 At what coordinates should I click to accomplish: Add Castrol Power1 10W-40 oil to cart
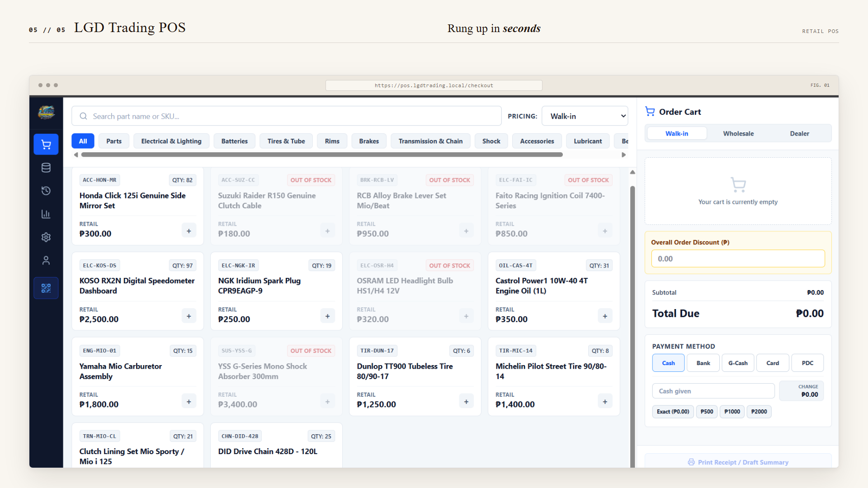(x=605, y=316)
